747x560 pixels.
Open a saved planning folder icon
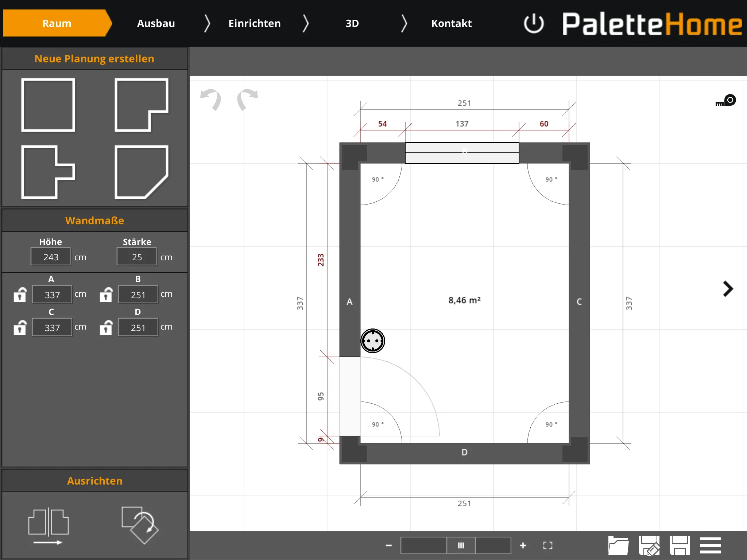[x=618, y=545]
